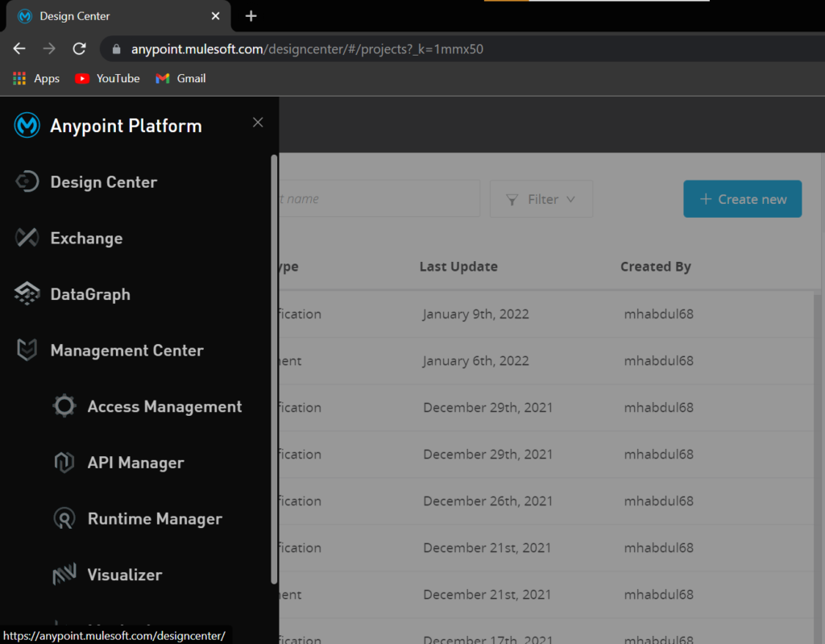Open the Apps grid bookmark icon
The height and width of the screenshot is (644, 825).
pos(19,78)
